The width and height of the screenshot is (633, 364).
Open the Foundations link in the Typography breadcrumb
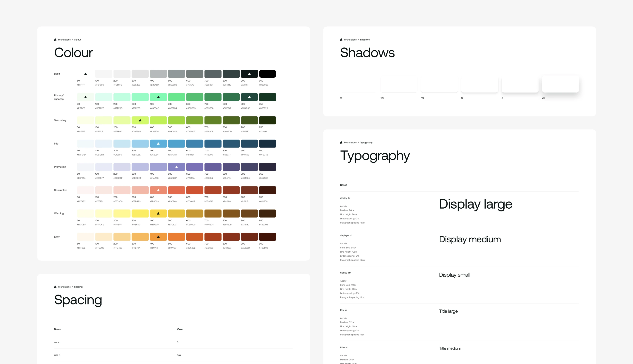click(x=350, y=143)
